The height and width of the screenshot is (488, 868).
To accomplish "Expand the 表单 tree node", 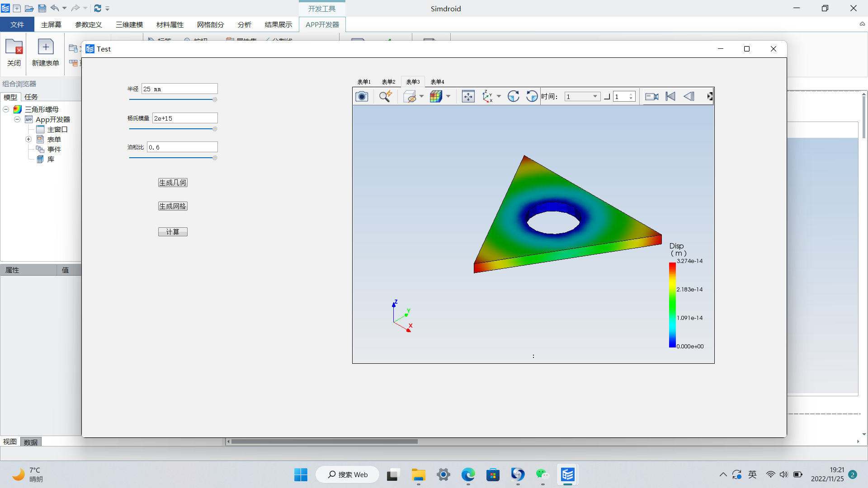I will tap(28, 139).
